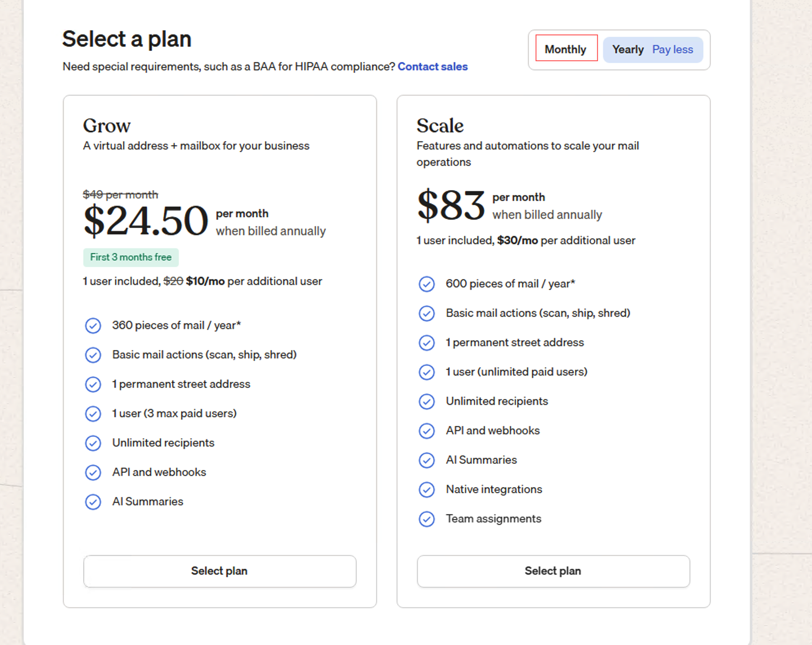The width and height of the screenshot is (812, 645).
Task: Click check icon beside 360 pieces of mail
Action: coord(93,326)
